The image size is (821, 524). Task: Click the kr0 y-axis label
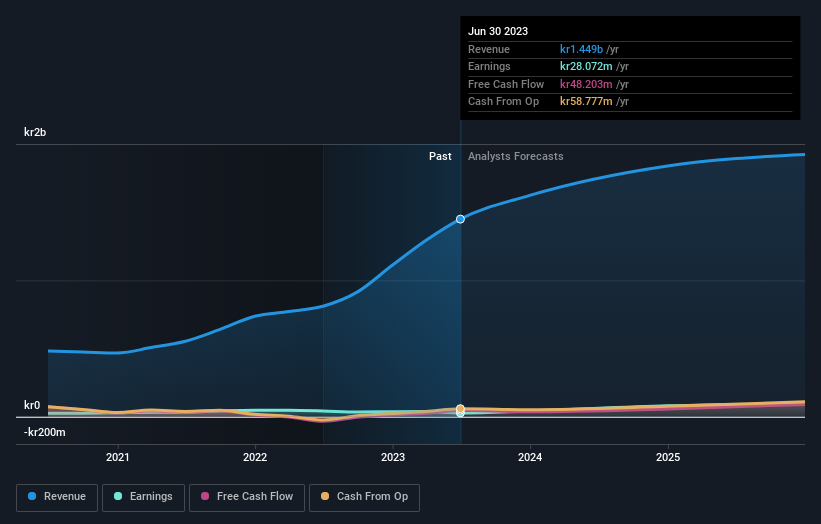(x=32, y=405)
